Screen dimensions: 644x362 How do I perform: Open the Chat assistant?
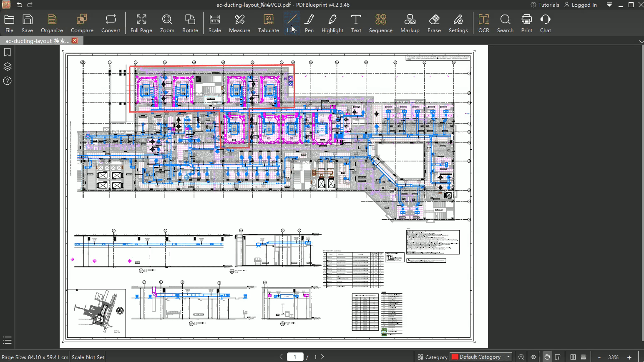(x=545, y=23)
